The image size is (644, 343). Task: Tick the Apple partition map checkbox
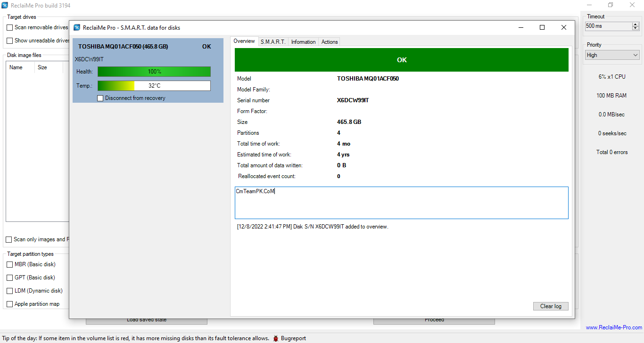[x=10, y=304]
